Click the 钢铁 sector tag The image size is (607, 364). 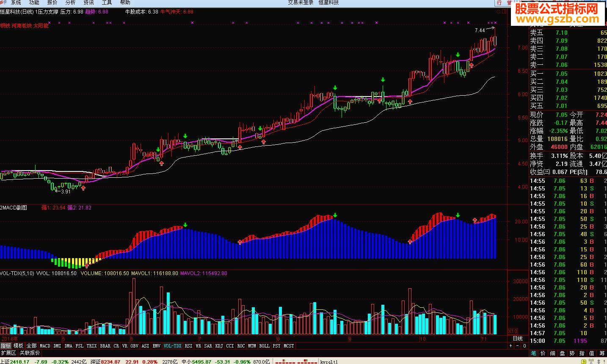point(5,25)
